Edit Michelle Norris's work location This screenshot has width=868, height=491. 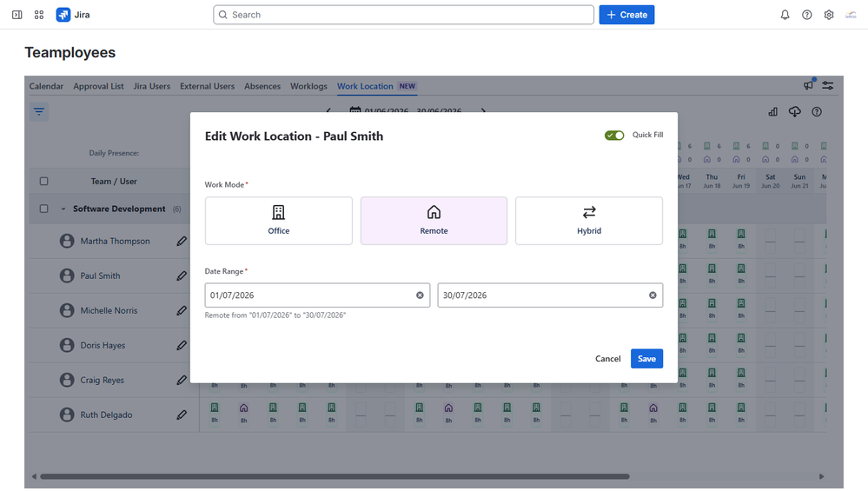tap(182, 310)
